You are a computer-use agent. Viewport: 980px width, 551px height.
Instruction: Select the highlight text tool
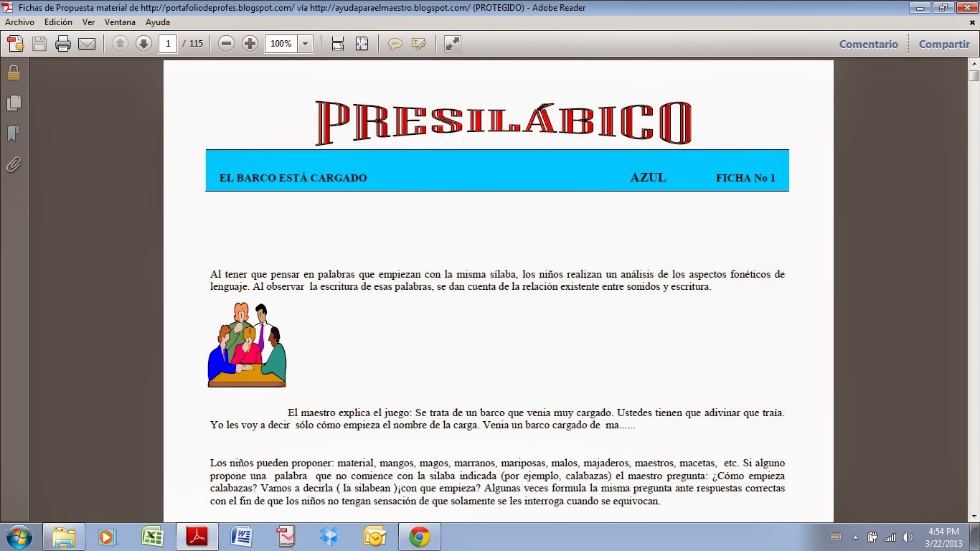point(419,44)
